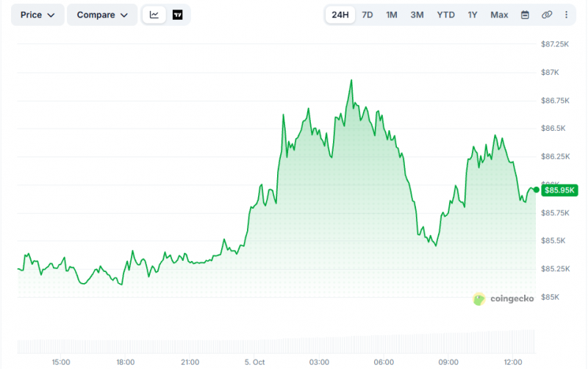Click the $85.95K current price label
The width and height of the screenshot is (588, 369).
click(x=559, y=190)
